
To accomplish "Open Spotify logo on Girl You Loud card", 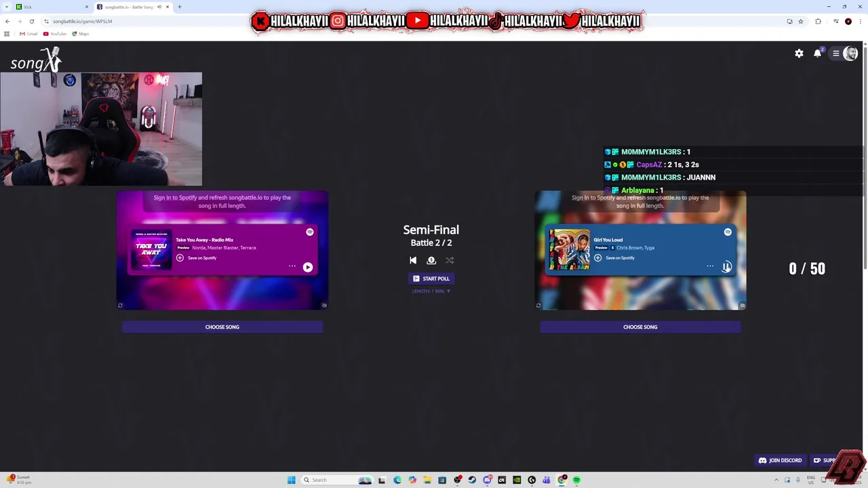I will click(x=728, y=232).
